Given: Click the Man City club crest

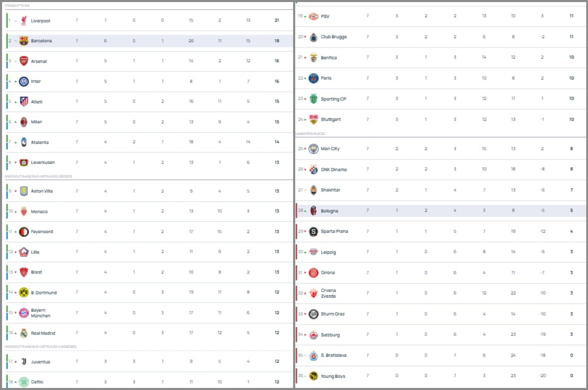Looking at the screenshot, I should [x=313, y=149].
